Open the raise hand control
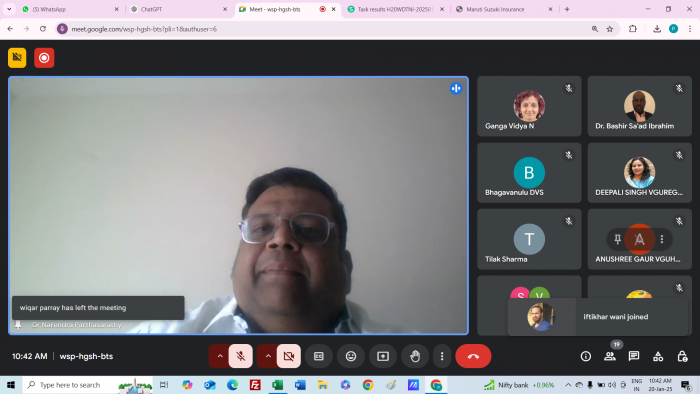Viewport: 700px width, 394px height. coord(415,356)
